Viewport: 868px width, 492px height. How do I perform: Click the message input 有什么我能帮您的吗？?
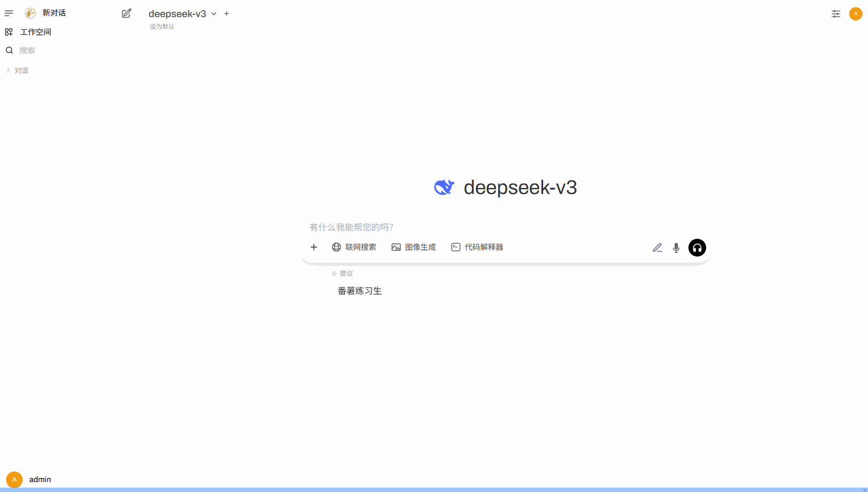(x=505, y=227)
